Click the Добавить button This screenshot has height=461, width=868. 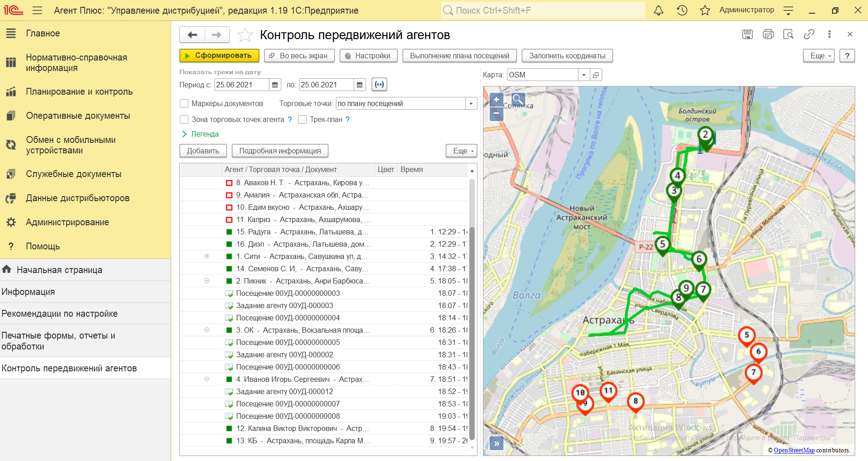tap(203, 151)
